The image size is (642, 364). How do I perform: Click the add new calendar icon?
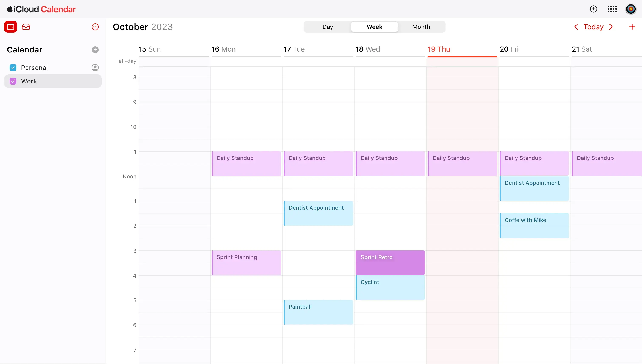(95, 49)
